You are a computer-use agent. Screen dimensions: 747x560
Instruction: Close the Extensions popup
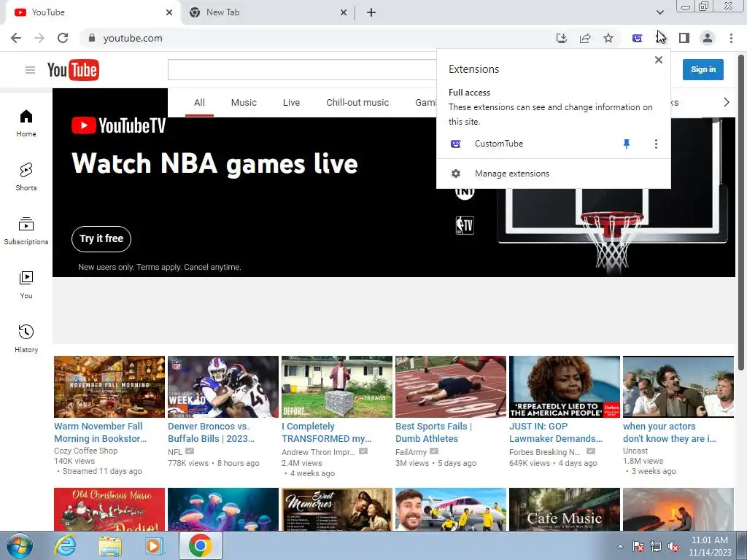point(659,60)
